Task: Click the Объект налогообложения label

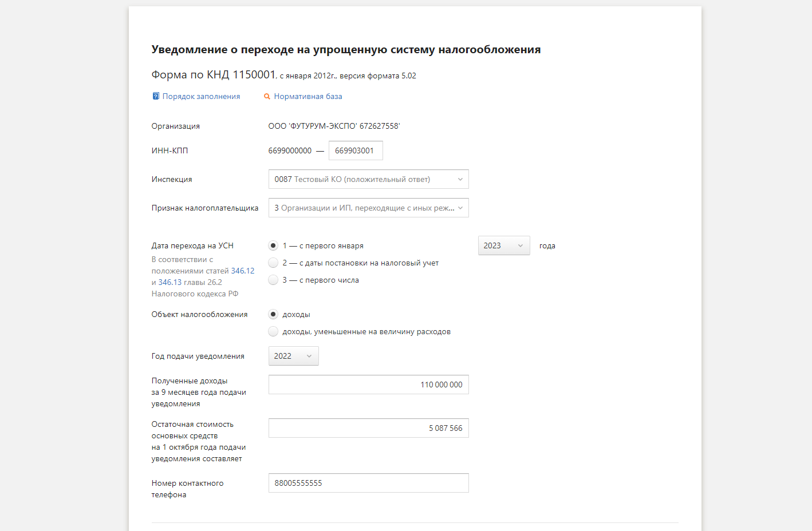Action: (x=199, y=314)
